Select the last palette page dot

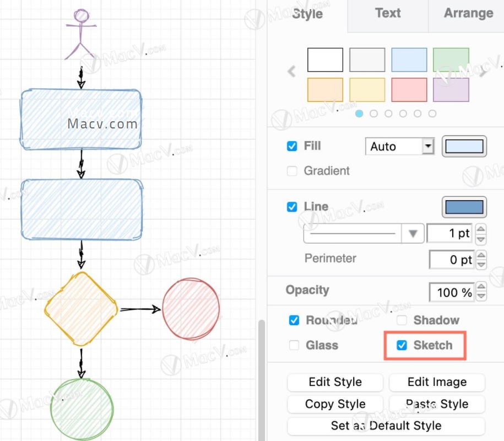click(x=432, y=114)
